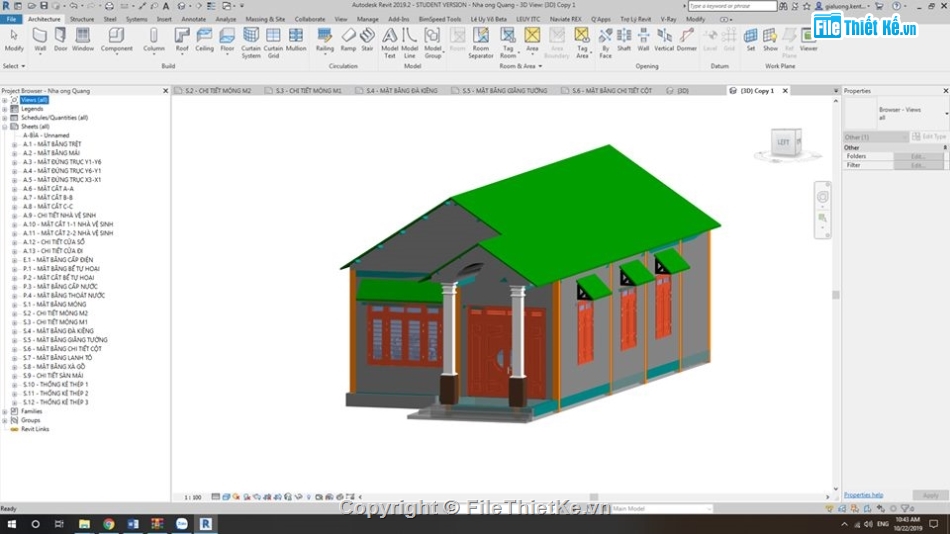Expand the Legends tree node
The image size is (950, 534).
[x=5, y=109]
